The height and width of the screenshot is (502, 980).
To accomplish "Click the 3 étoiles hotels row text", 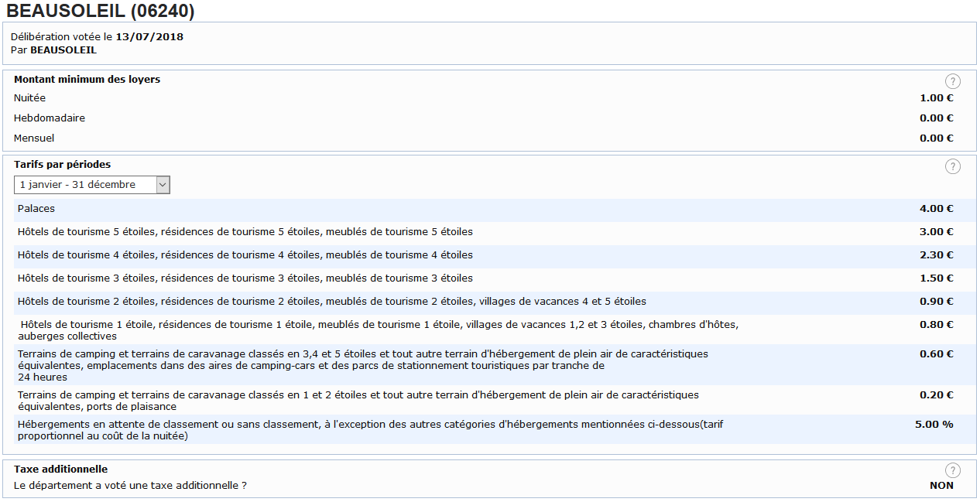I will 245,278.
